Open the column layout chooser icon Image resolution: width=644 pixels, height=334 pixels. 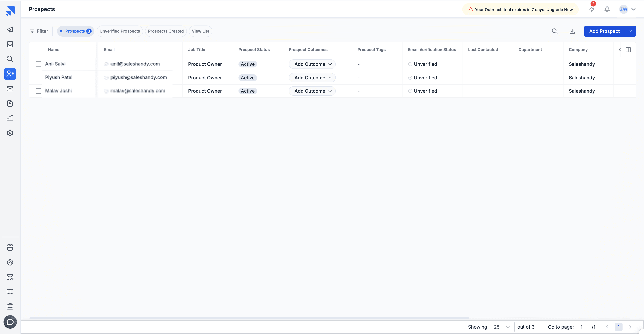click(x=628, y=50)
